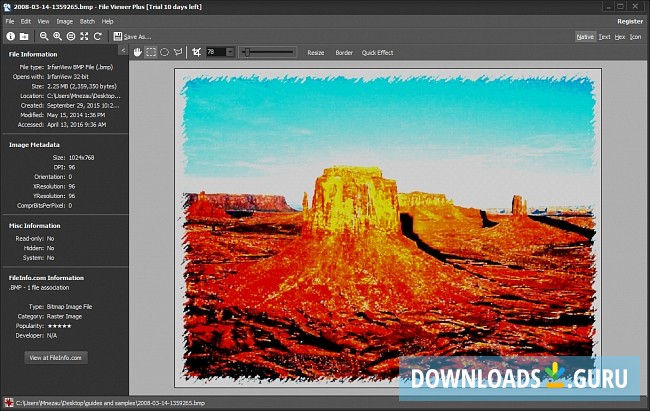Open the Help menu
The image size is (650, 411).
[107, 22]
